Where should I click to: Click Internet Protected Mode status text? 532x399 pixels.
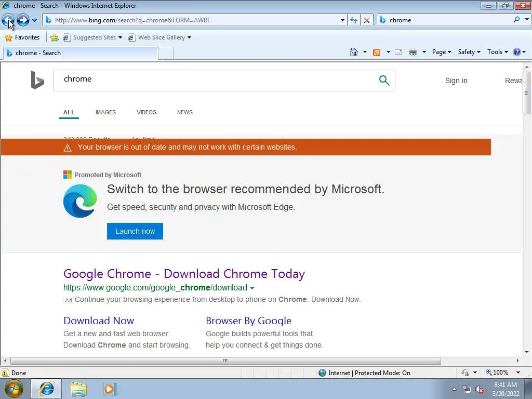(369, 373)
